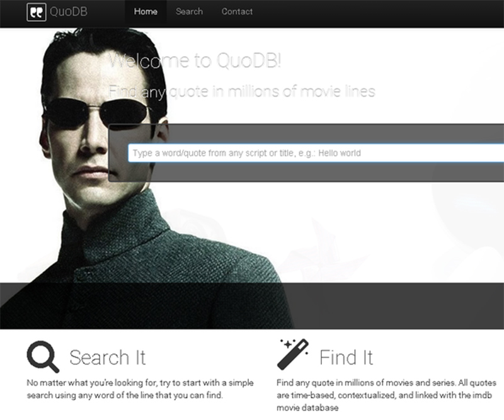Click the 'No matter what you're looking for' paragraph
The image size is (504, 420).
point(140,389)
